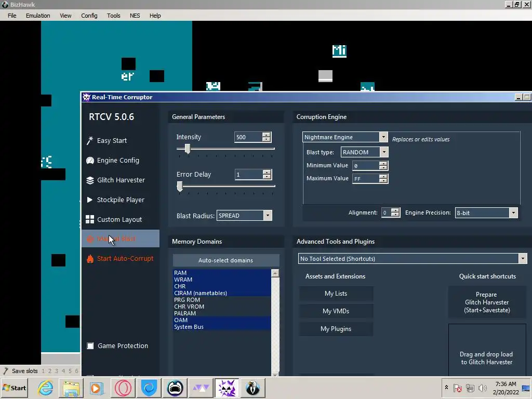Click the save slots pencil icon in BizHawk
Viewport: 532px width, 399px height.
5,371
